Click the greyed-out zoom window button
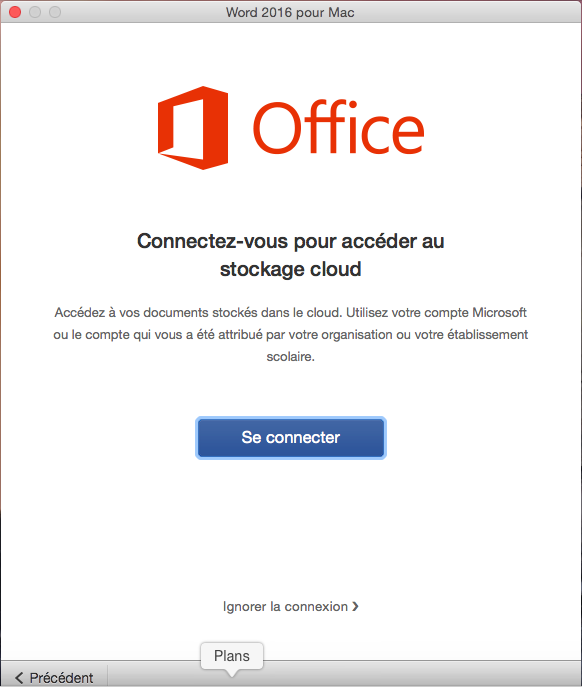The width and height of the screenshot is (582, 687). (55, 12)
